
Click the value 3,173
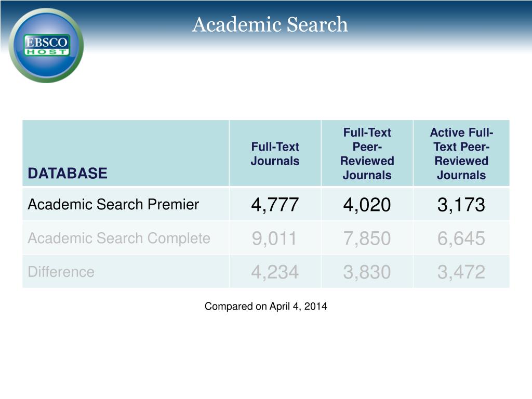[x=461, y=205]
